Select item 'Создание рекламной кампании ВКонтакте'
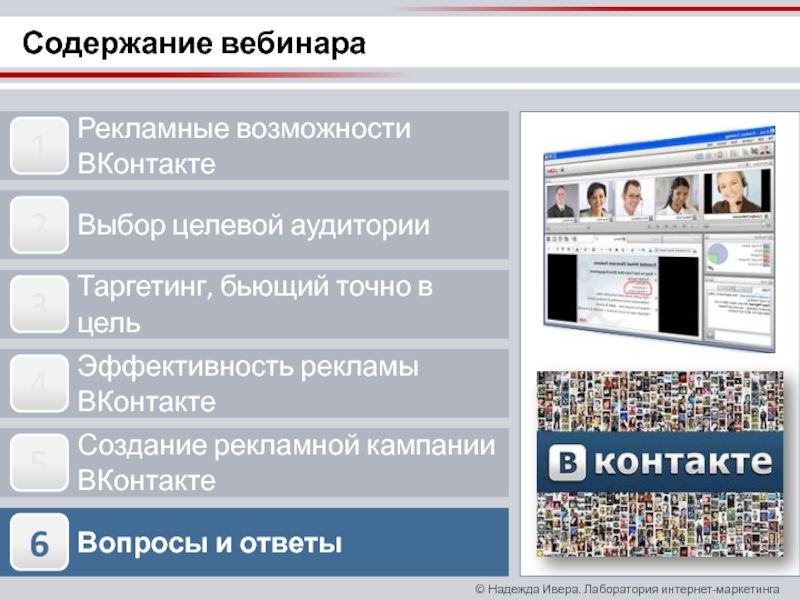Viewport: 800px width, 600px height. click(254, 463)
